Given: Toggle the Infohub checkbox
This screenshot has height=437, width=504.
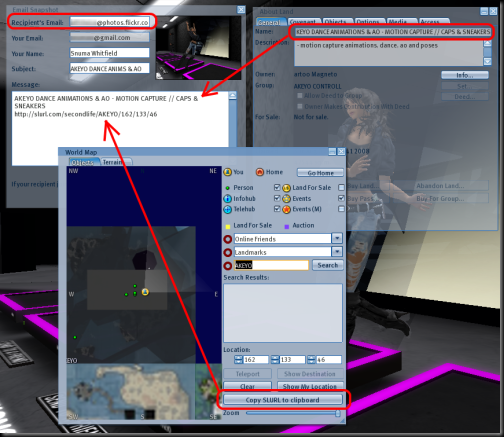Looking at the screenshot, I should pyautogui.click(x=277, y=198).
